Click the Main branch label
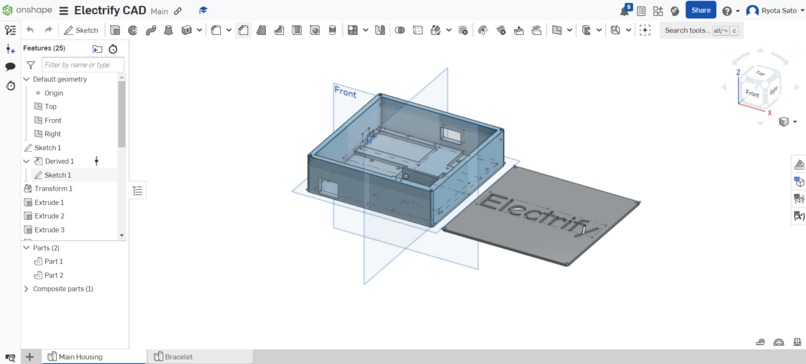This screenshot has height=364, width=806. pos(159,11)
